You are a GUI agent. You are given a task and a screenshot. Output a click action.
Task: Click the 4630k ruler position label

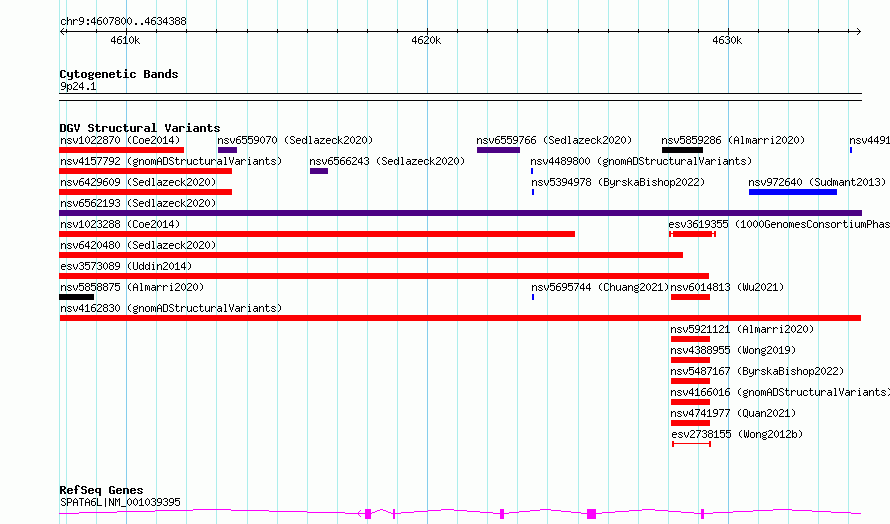click(727, 40)
